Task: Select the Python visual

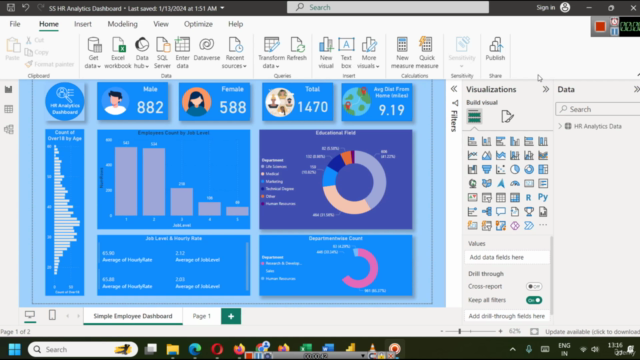Action: click(543, 198)
